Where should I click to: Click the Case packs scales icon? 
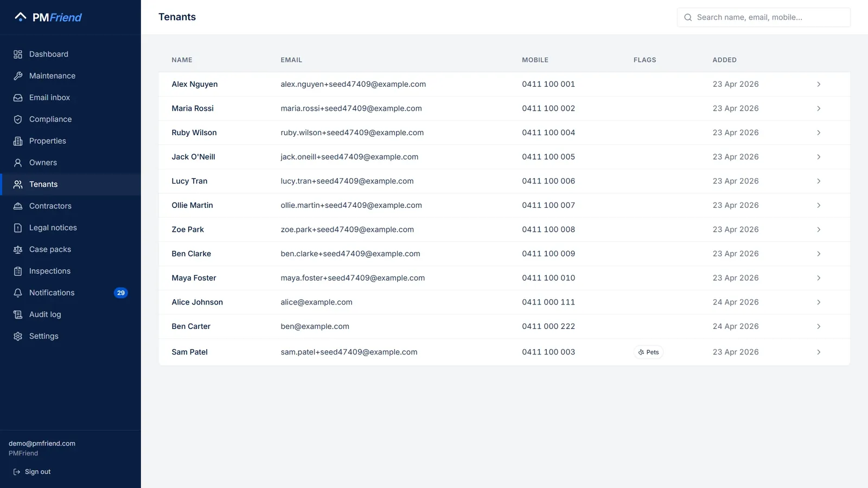pos(18,250)
